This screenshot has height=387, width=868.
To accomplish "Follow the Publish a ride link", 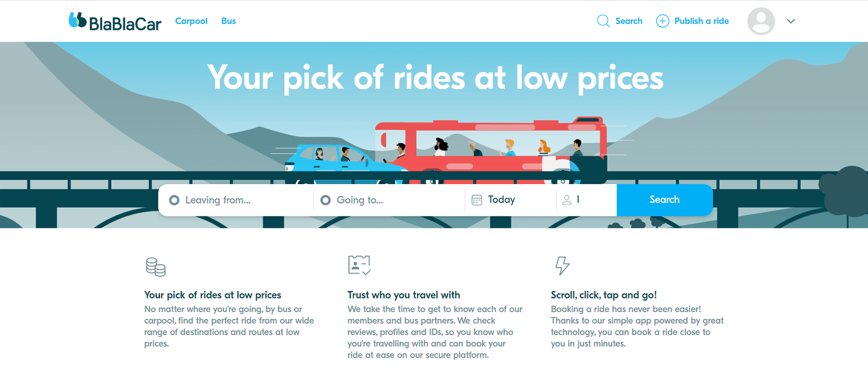I will (x=701, y=21).
